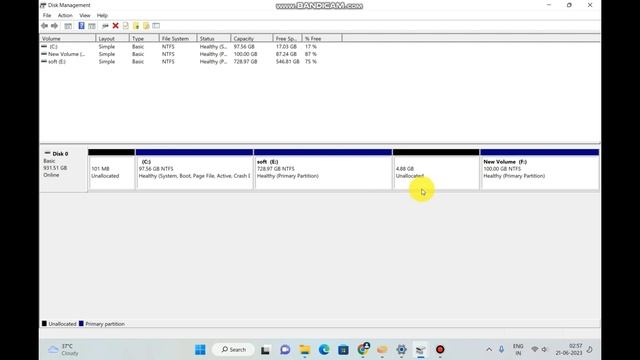Toggle the Show/Hide Action Pane toolbar icon
The width and height of the screenshot is (640, 360).
click(x=92, y=26)
